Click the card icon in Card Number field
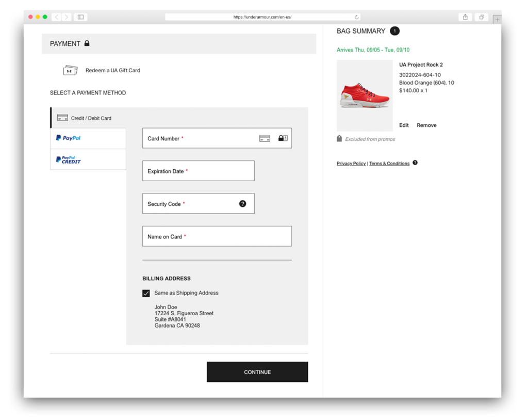The width and height of the screenshot is (528, 420). click(265, 139)
